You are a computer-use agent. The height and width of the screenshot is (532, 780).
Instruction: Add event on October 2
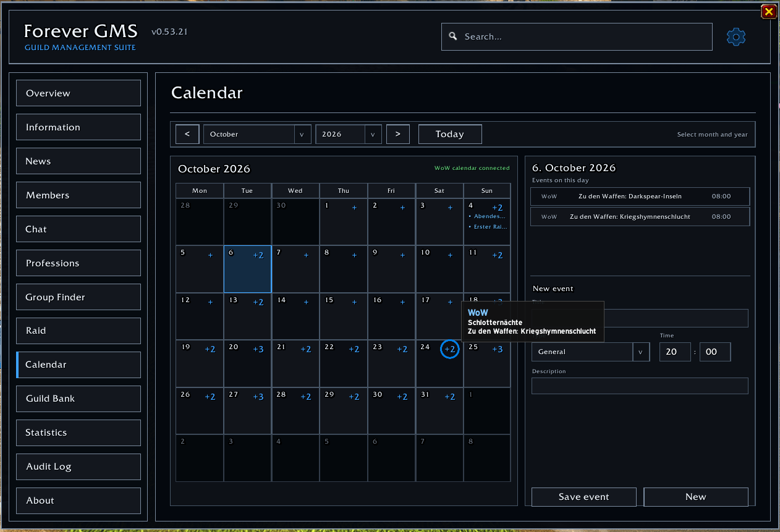pyautogui.click(x=402, y=208)
